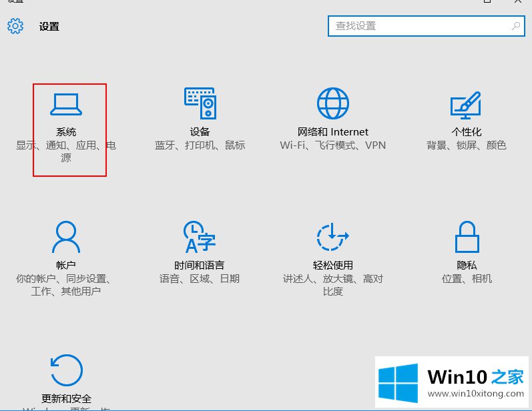Click the Wi-Fi、飞行模式、VPN description
This screenshot has width=532, height=411.
pos(333,145)
